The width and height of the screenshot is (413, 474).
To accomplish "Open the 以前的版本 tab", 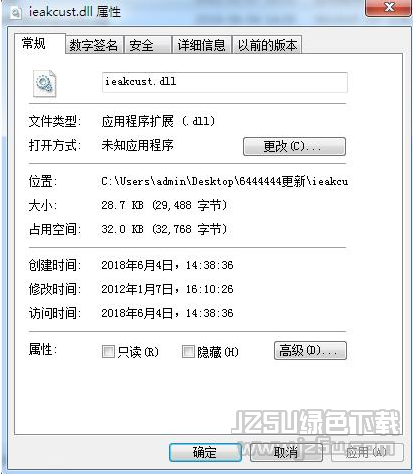I will coord(267,45).
